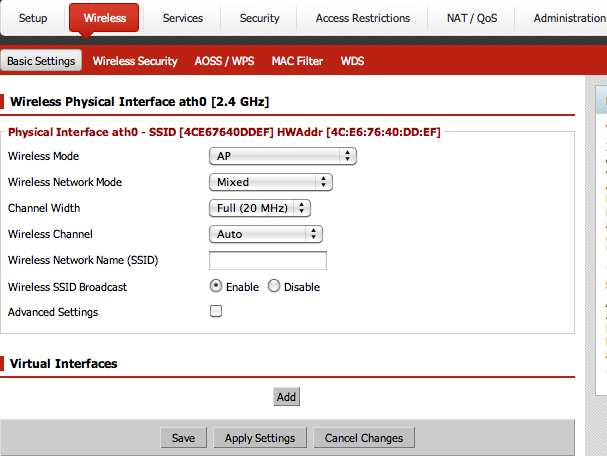Select the Wireless Security subtab

click(x=135, y=61)
